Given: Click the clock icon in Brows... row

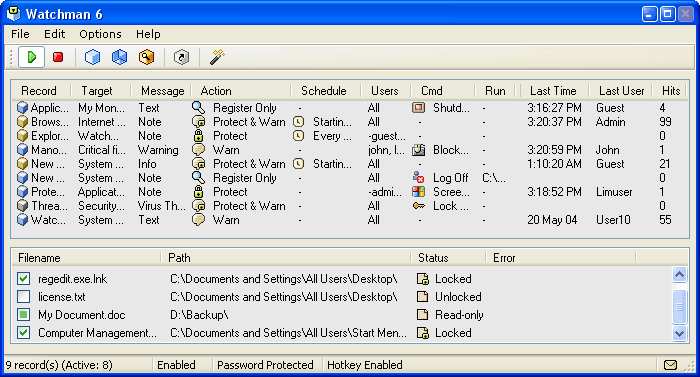Looking at the screenshot, I should pos(299,122).
